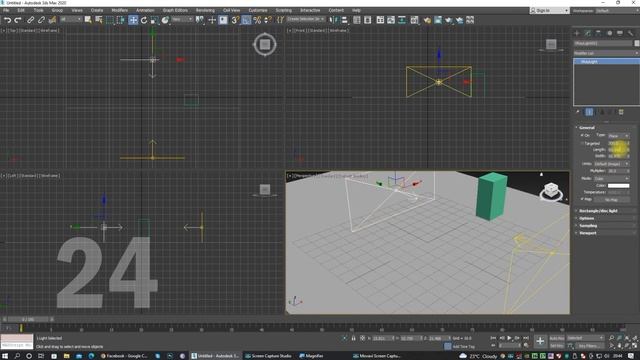Viewport: 640px width, 360px height.
Task: Open the Hierarchy panel tab
Action: coord(598,33)
